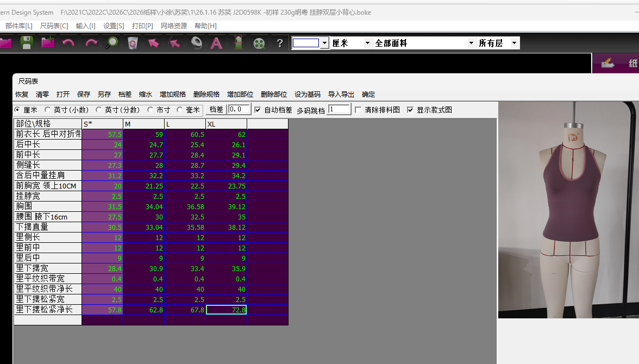Click the pink undo arrow icon
Image resolution: width=639 pixels, height=364 pixels.
pos(68,42)
